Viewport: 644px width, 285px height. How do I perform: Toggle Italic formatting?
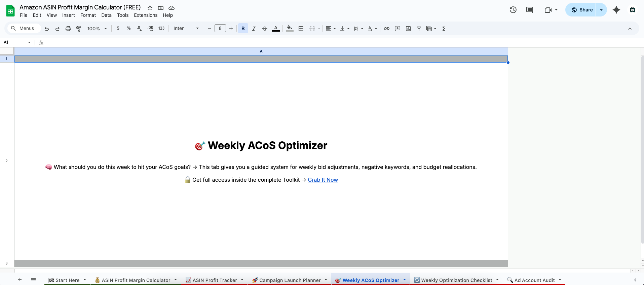pos(254,29)
